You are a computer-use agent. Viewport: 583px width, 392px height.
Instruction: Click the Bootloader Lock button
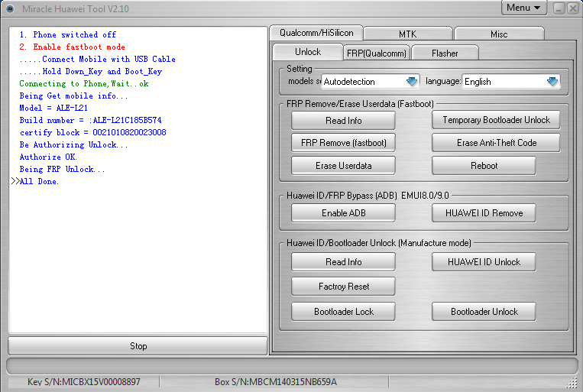(343, 312)
